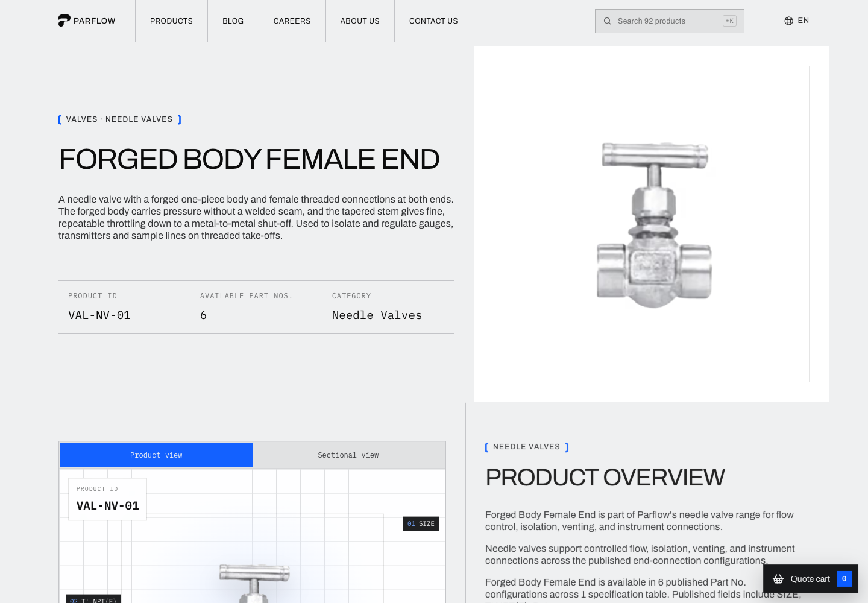Viewport: 868px width, 603px height.
Task: Click the valve image in product viewer
Action: 254,582
